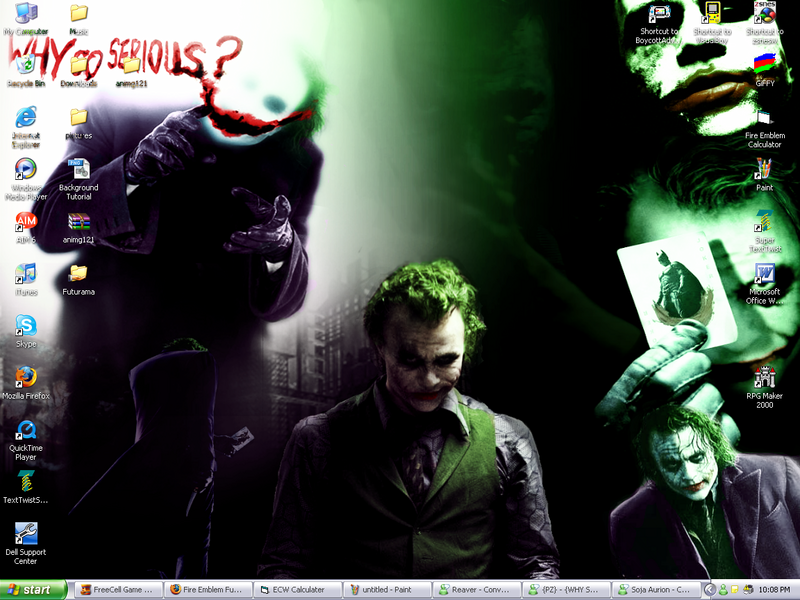The height and width of the screenshot is (600, 800).
Task: Open the GIFFY desktop icon
Action: click(x=764, y=65)
